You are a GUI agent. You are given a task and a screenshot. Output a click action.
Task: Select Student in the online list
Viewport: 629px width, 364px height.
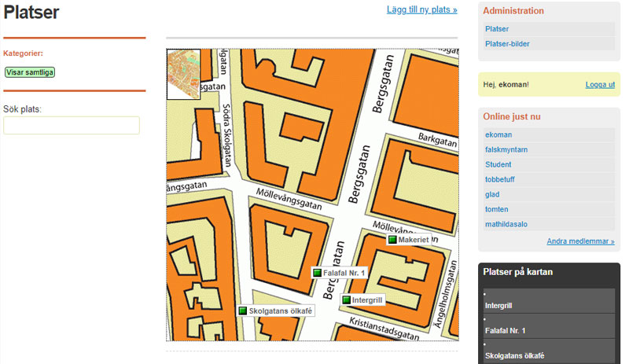pos(498,164)
